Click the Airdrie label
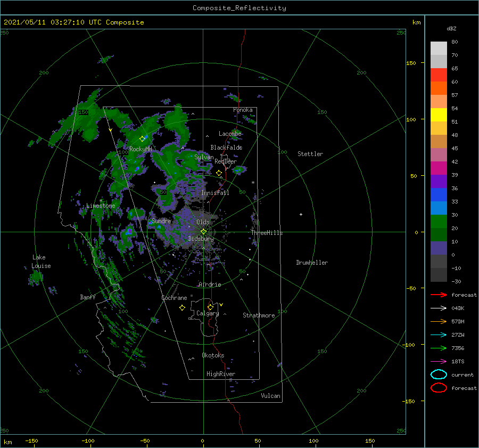This screenshot has width=479, height=448. pos(210,284)
